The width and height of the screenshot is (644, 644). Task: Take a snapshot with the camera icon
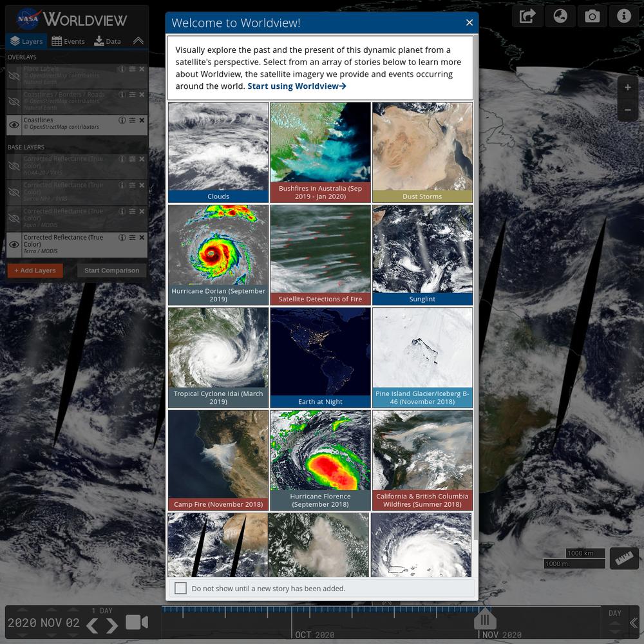coord(592,17)
